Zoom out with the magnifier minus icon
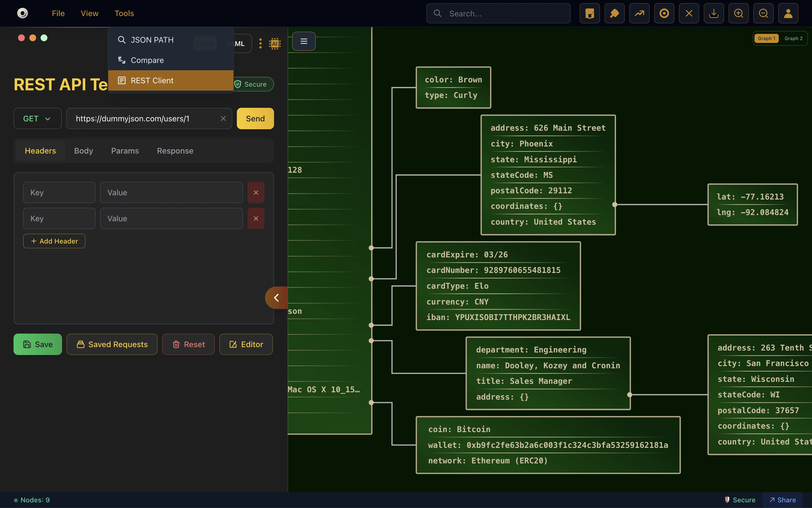 pyautogui.click(x=763, y=14)
